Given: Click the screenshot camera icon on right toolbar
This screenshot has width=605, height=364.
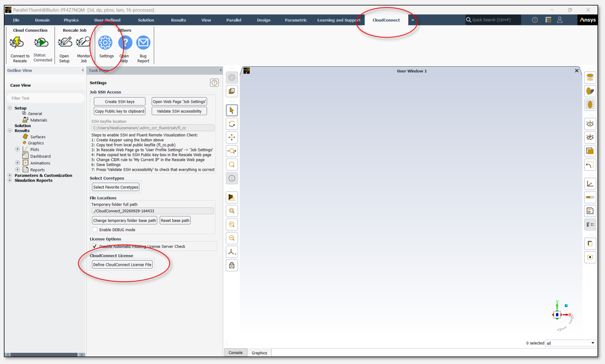Looking at the screenshot, I should pyautogui.click(x=590, y=257).
